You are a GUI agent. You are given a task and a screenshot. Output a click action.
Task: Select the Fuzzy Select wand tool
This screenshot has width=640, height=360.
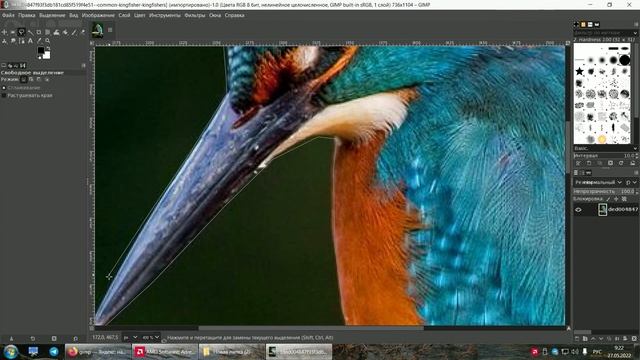30,32
